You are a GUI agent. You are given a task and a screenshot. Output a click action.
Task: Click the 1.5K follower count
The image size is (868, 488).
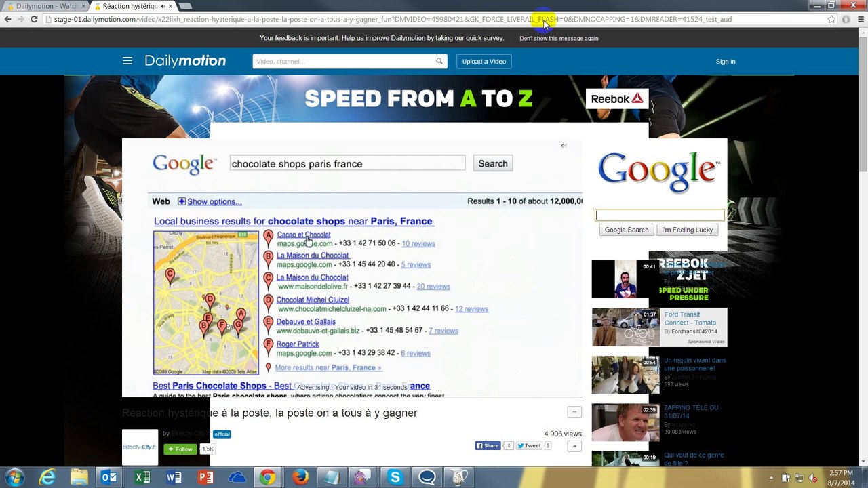[x=208, y=449]
